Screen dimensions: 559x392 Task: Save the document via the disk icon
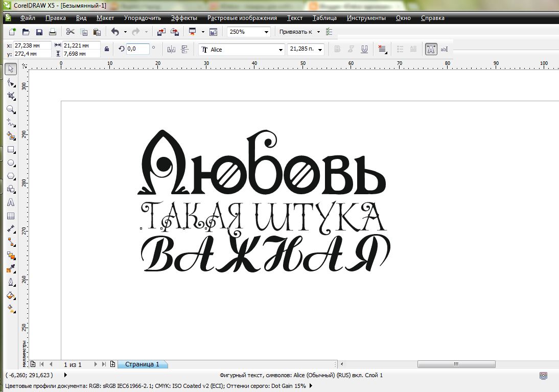point(39,32)
